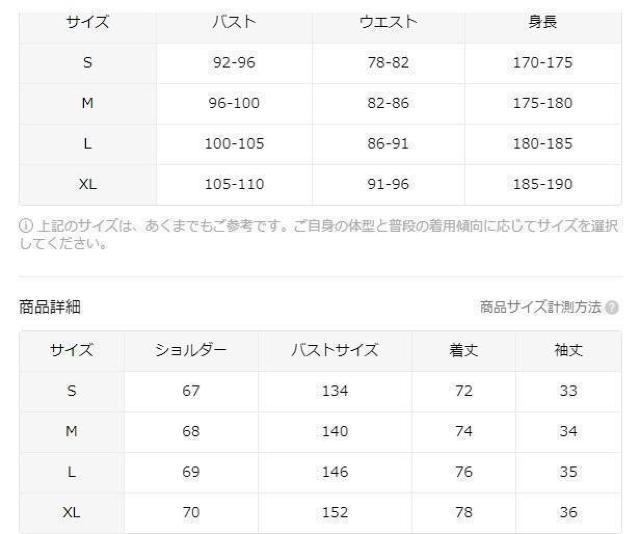Click the 袖丈 column header

(x=568, y=350)
